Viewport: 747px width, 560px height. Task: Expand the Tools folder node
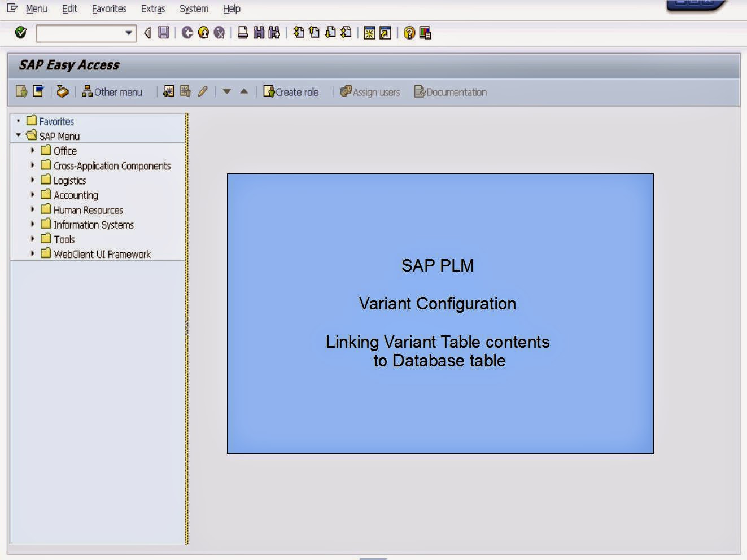(x=32, y=239)
